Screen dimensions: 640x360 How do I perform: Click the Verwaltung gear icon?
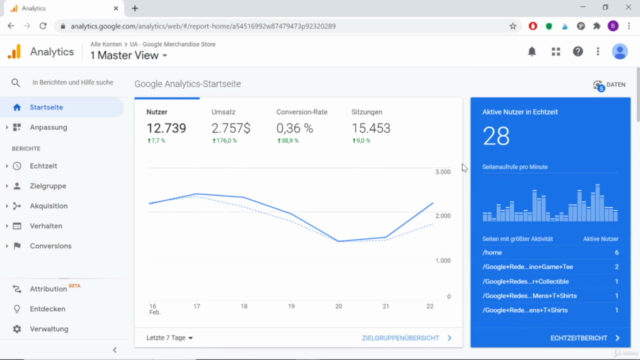(17, 329)
